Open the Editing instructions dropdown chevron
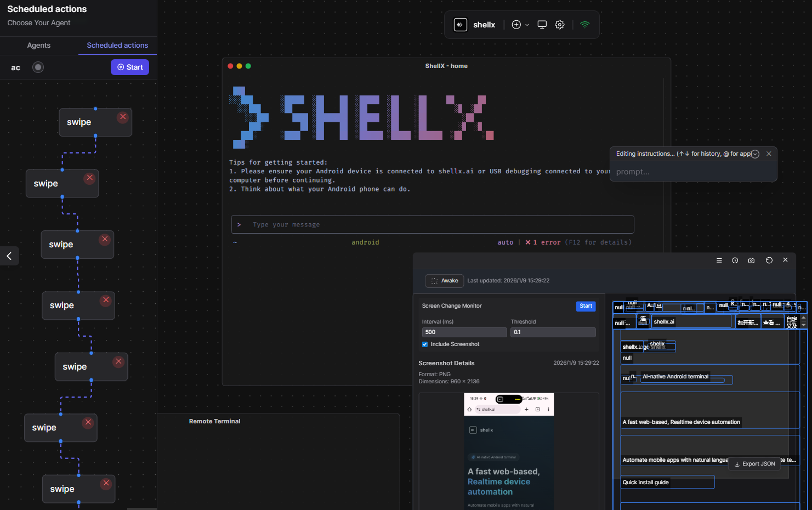 [x=755, y=154]
